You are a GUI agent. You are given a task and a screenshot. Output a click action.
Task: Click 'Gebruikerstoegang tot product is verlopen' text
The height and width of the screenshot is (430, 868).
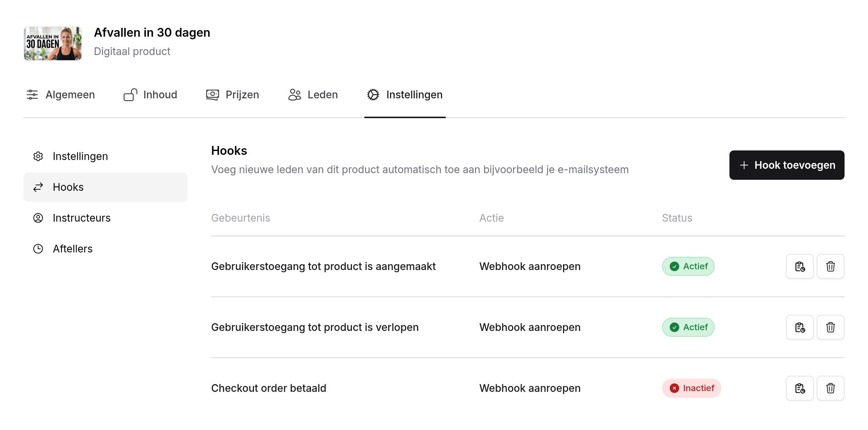pyautogui.click(x=315, y=327)
